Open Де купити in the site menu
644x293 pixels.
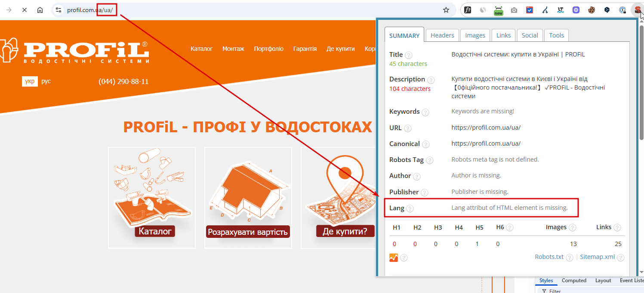(341, 49)
